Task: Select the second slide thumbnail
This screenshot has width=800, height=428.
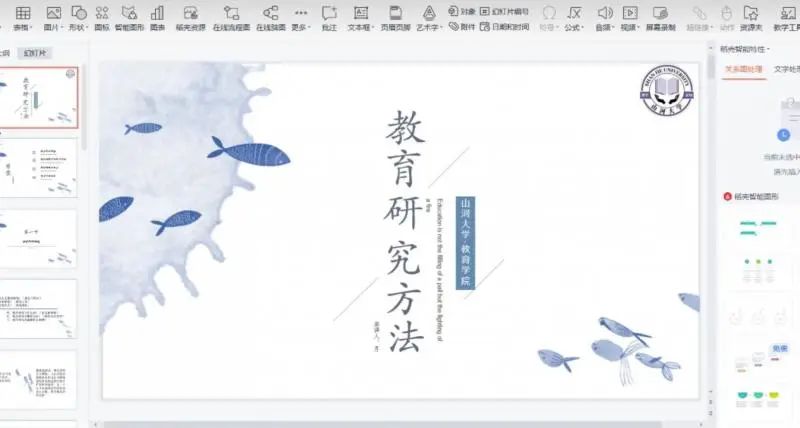Action: pos(39,168)
